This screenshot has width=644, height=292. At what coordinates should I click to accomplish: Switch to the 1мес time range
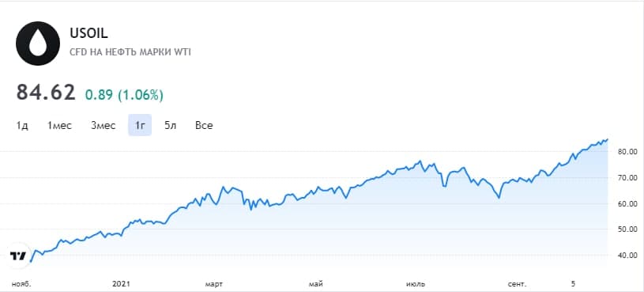click(x=59, y=126)
